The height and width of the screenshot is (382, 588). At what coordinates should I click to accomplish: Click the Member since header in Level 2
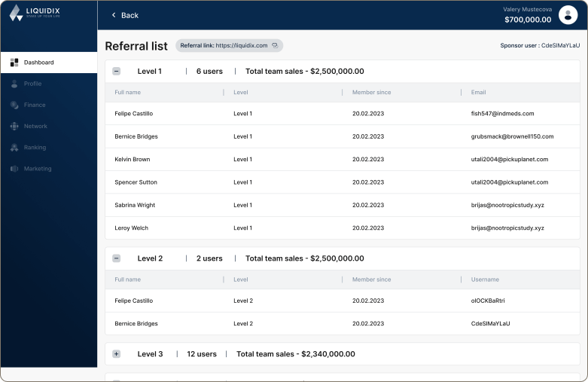pyautogui.click(x=371, y=280)
